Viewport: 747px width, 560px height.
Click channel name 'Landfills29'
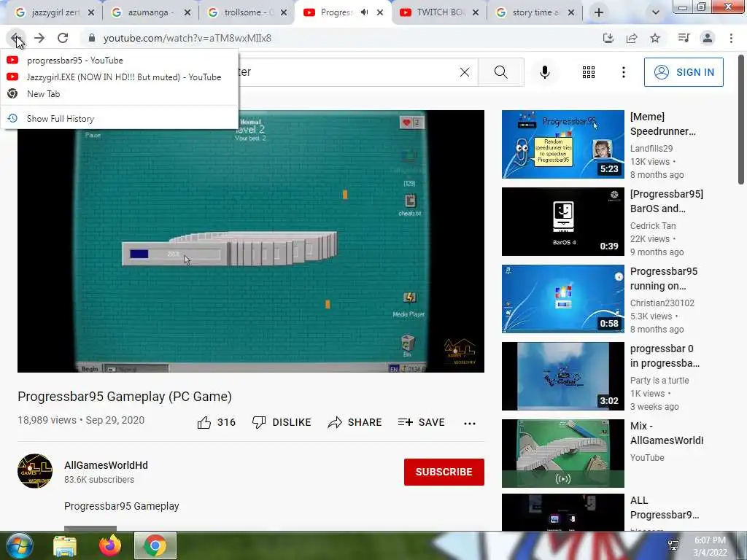click(x=651, y=149)
